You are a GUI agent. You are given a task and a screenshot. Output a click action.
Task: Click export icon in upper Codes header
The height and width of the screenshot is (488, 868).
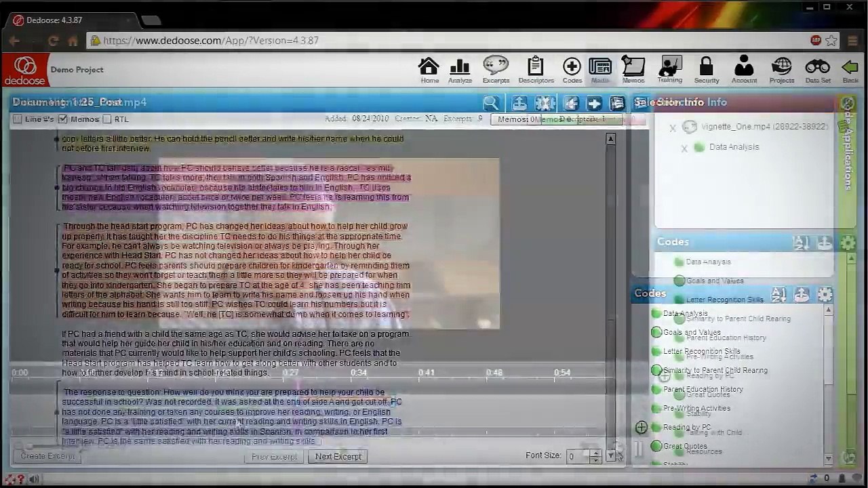point(825,243)
